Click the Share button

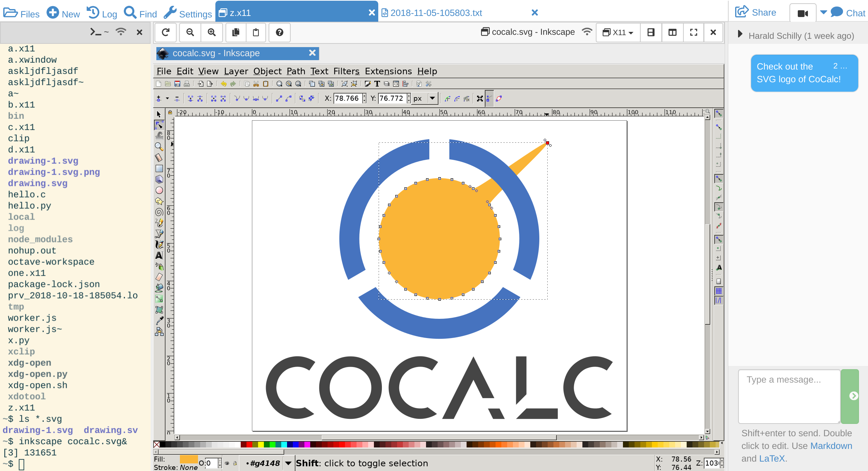756,13
